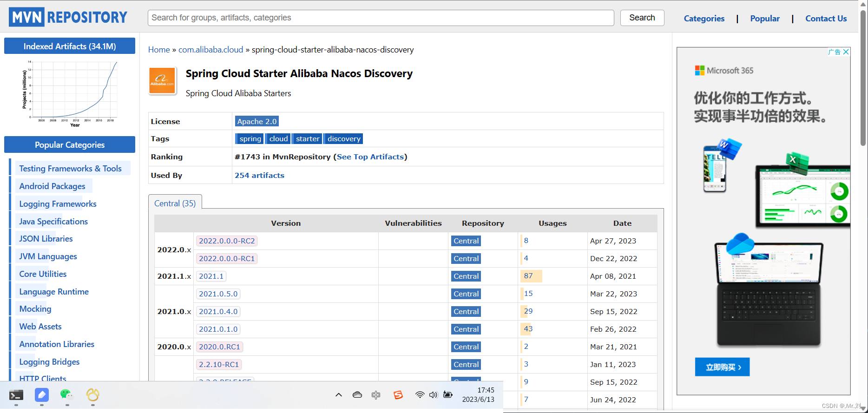Click the 立即购买 buy now button

coord(722,367)
